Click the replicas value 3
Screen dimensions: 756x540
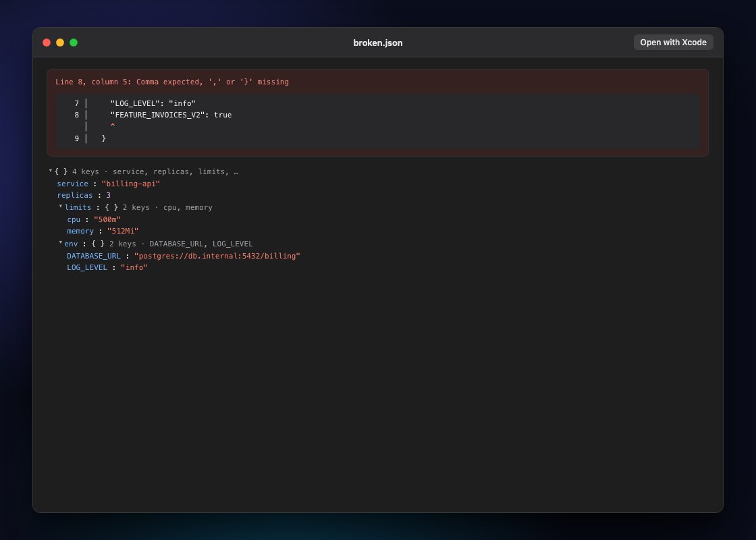click(x=109, y=195)
